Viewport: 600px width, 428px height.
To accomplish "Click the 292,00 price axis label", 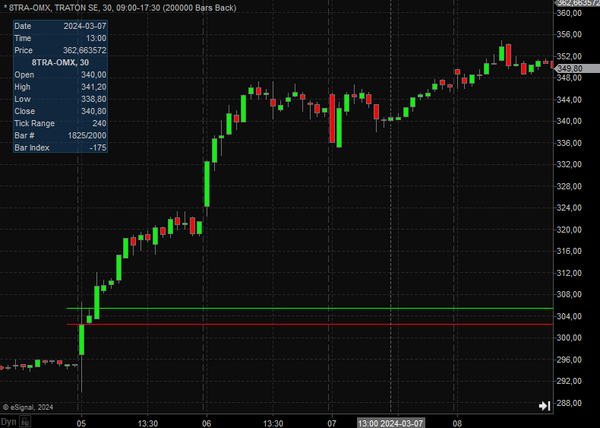I will (x=570, y=381).
